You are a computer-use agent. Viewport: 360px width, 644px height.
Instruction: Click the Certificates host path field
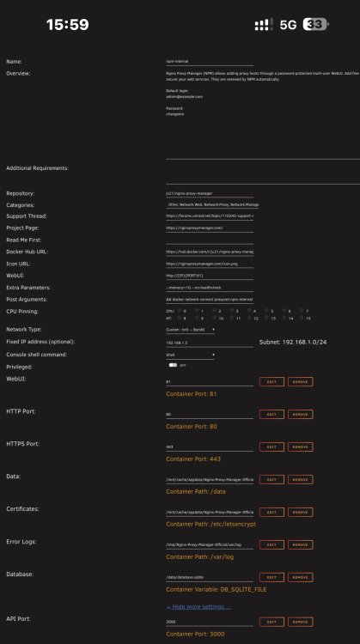[210, 512]
